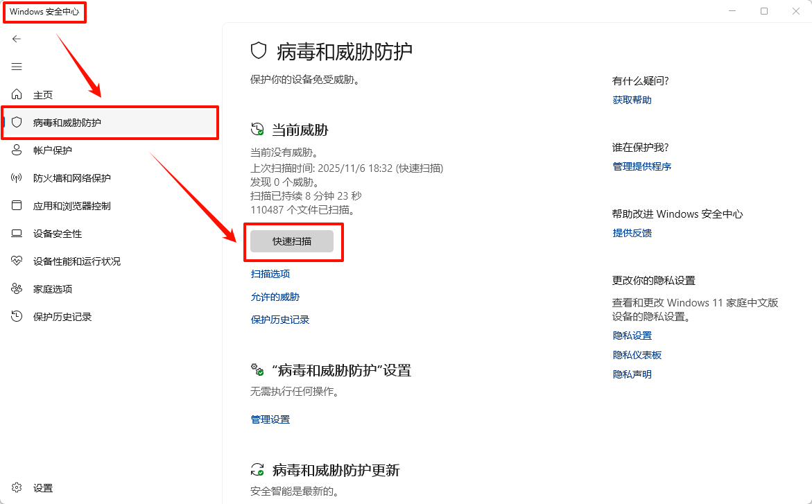
Task: Open 扫描选项 to choose scan type
Action: pos(270,273)
